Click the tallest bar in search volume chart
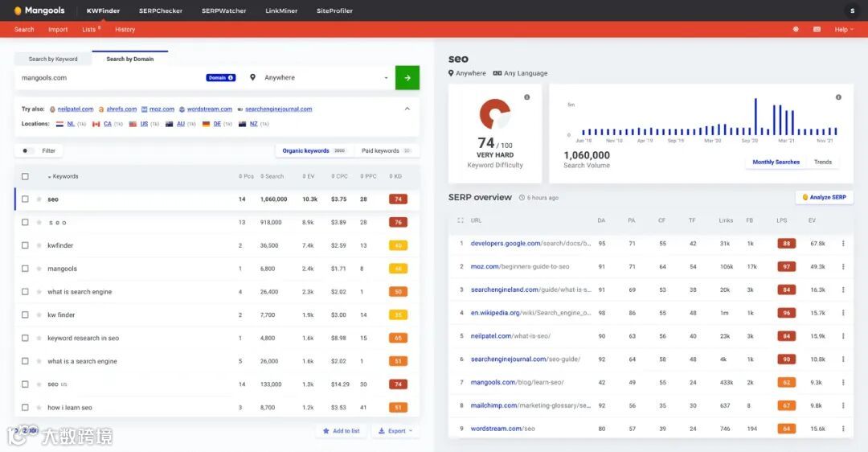Viewport: 868px width, 452px height. coord(755,117)
